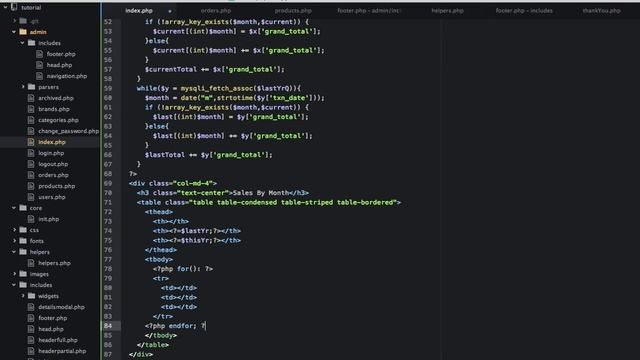Viewport: 640px width, 360px height.
Task: Click the '</thead>' tag on line 76
Action: pos(161,250)
